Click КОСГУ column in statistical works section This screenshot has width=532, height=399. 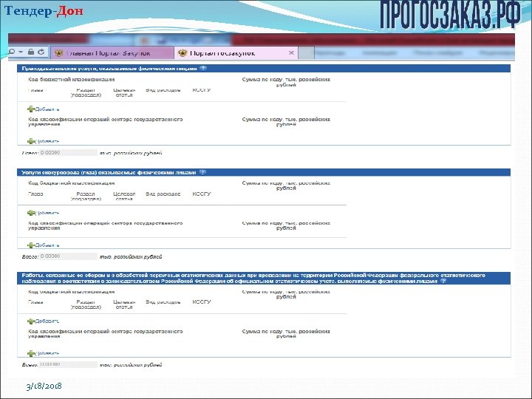tap(202, 302)
